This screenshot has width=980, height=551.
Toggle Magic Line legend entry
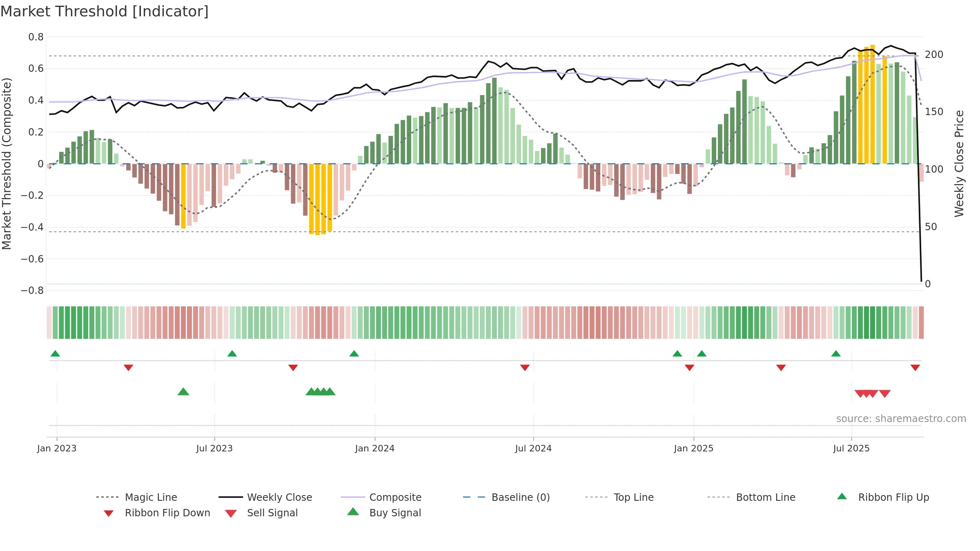136,497
